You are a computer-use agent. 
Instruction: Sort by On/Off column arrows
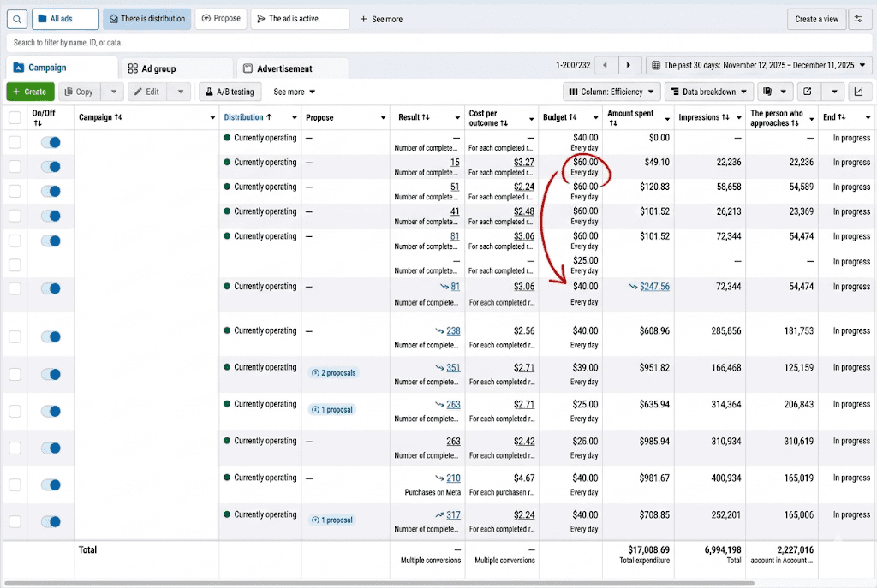(x=38, y=123)
